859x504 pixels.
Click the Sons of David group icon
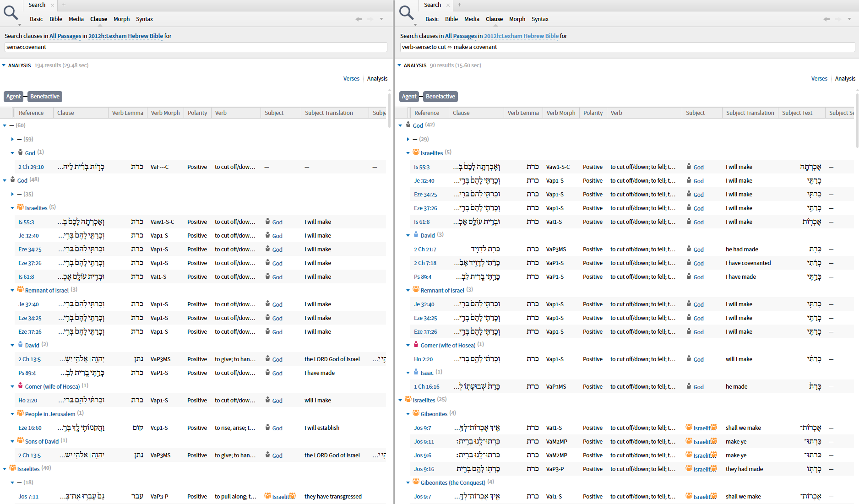point(21,440)
